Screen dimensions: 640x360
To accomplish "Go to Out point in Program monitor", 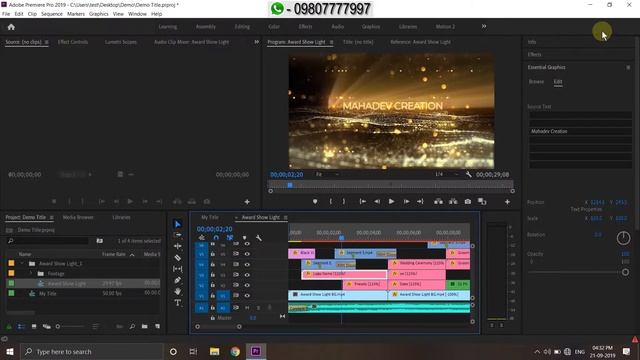I will (x=420, y=202).
